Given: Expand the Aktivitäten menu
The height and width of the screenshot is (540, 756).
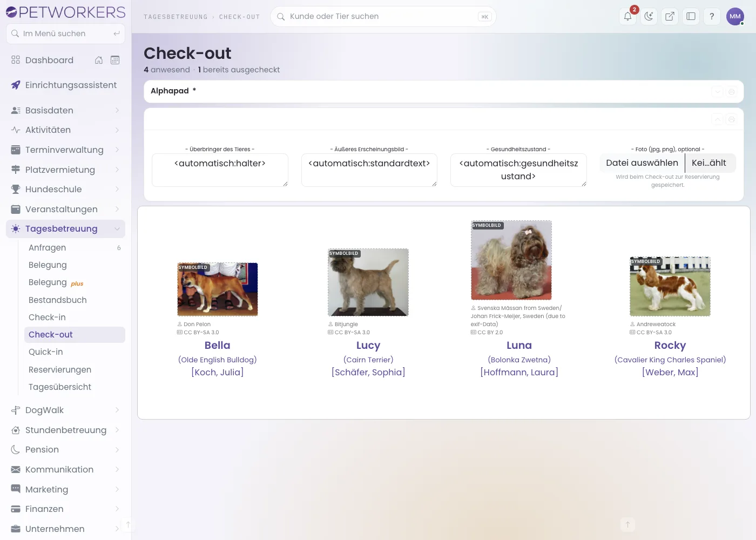Looking at the screenshot, I should click(x=65, y=130).
